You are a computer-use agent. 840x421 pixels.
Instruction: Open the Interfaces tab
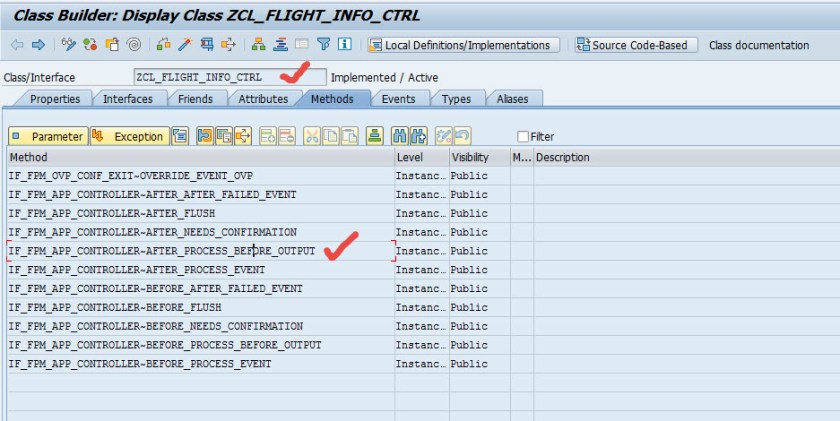pyautogui.click(x=128, y=99)
